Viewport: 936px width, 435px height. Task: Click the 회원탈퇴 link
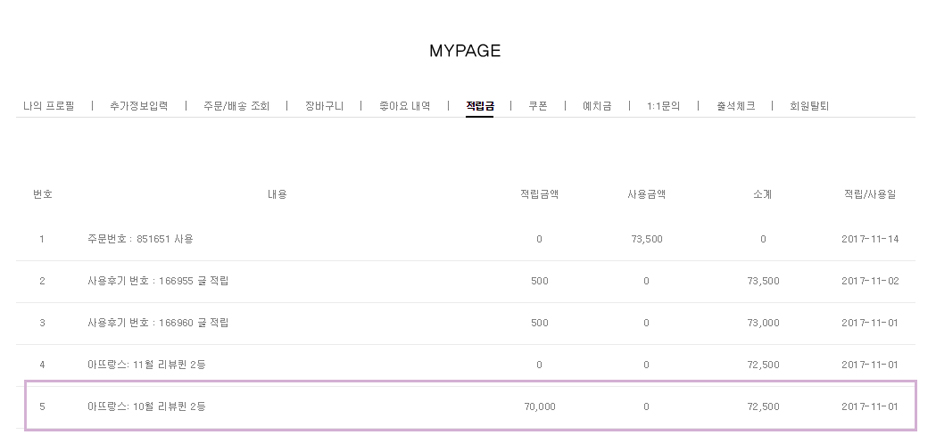click(x=809, y=106)
